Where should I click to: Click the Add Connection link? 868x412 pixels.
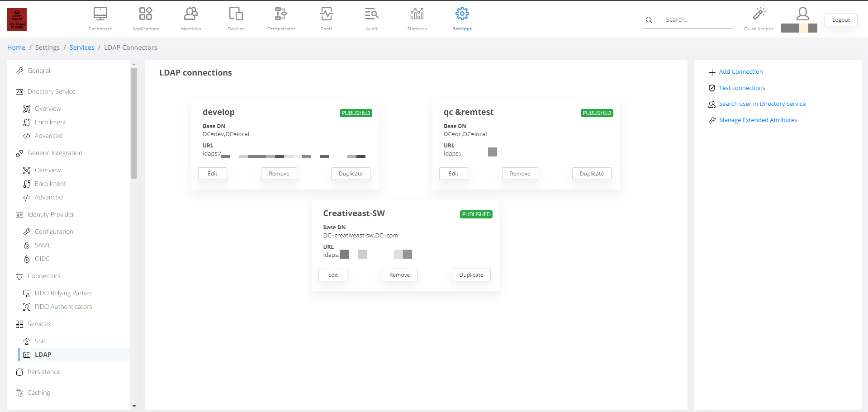coord(740,72)
